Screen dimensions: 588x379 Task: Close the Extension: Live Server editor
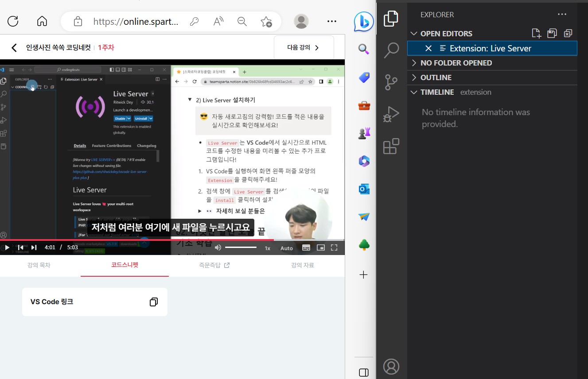tap(428, 48)
